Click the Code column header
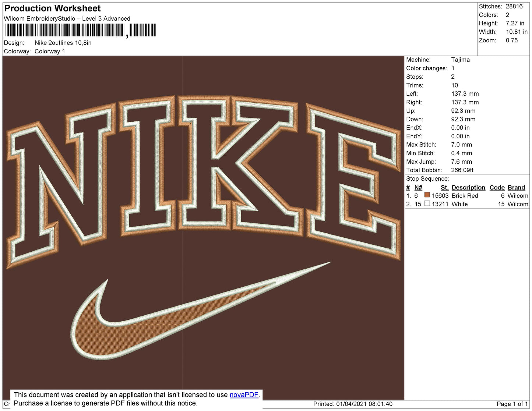The width and height of the screenshot is (532, 411). [x=497, y=188]
